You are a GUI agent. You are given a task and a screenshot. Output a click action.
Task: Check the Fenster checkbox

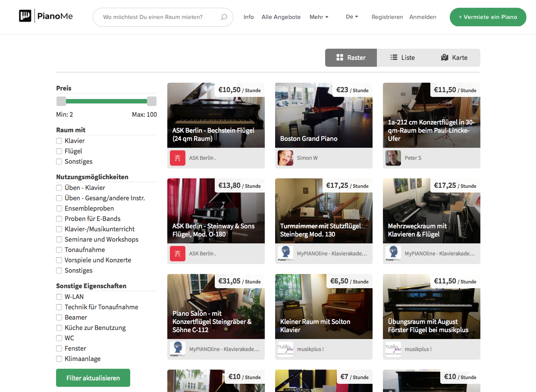tap(59, 348)
